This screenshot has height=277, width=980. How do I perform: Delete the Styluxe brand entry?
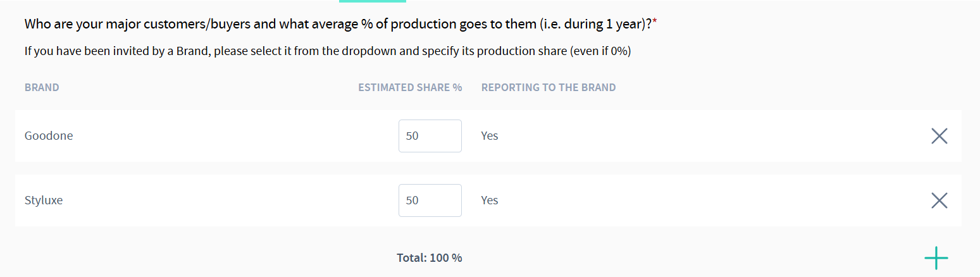(939, 200)
